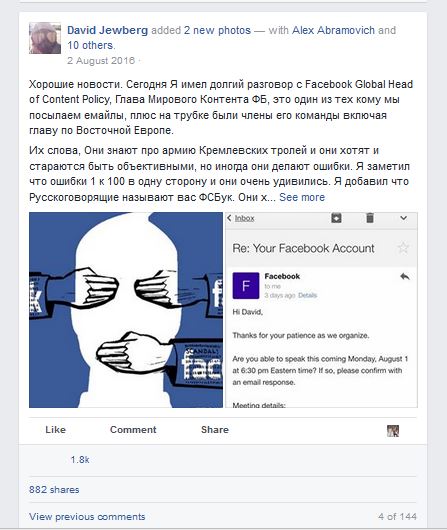Click the trash delete icon in email
The image size is (447, 530).
click(370, 218)
